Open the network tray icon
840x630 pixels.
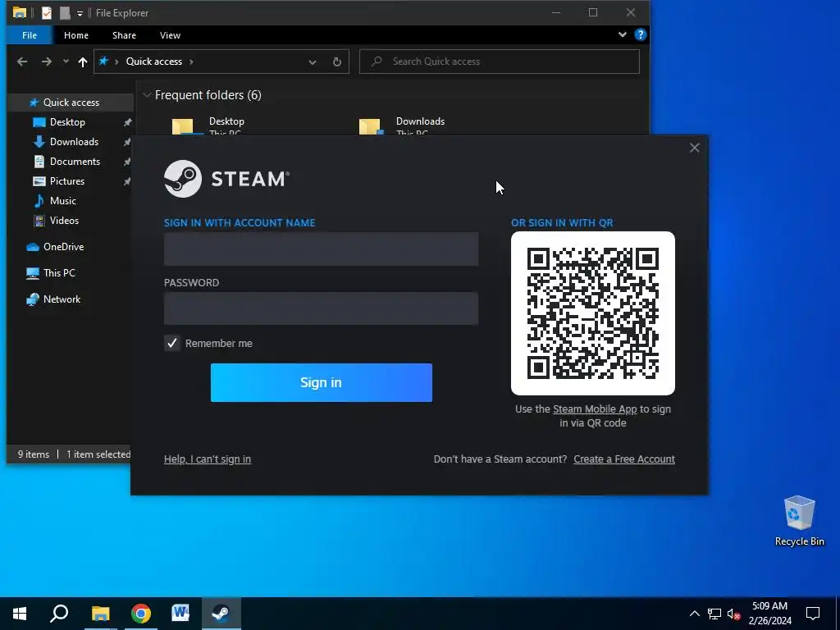pos(714,614)
